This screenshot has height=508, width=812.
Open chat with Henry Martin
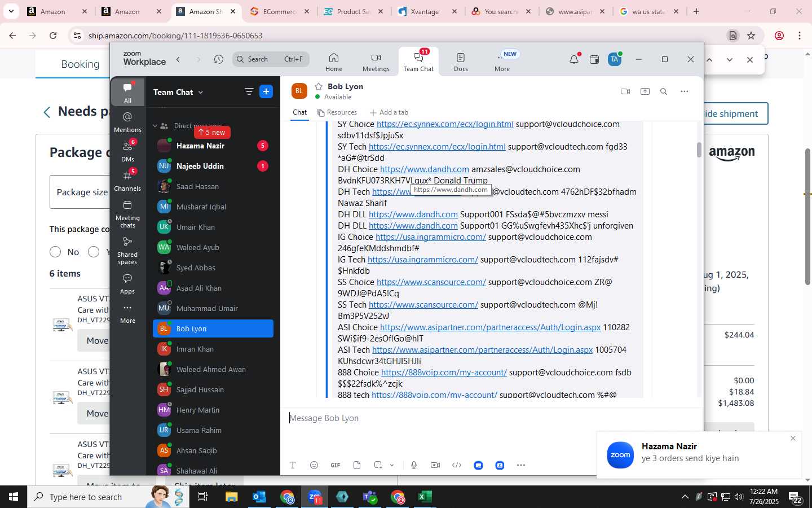(x=213, y=410)
